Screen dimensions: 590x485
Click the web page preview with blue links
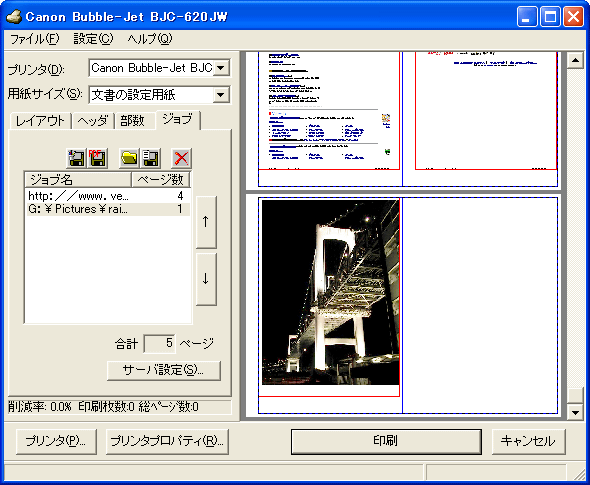[329, 111]
